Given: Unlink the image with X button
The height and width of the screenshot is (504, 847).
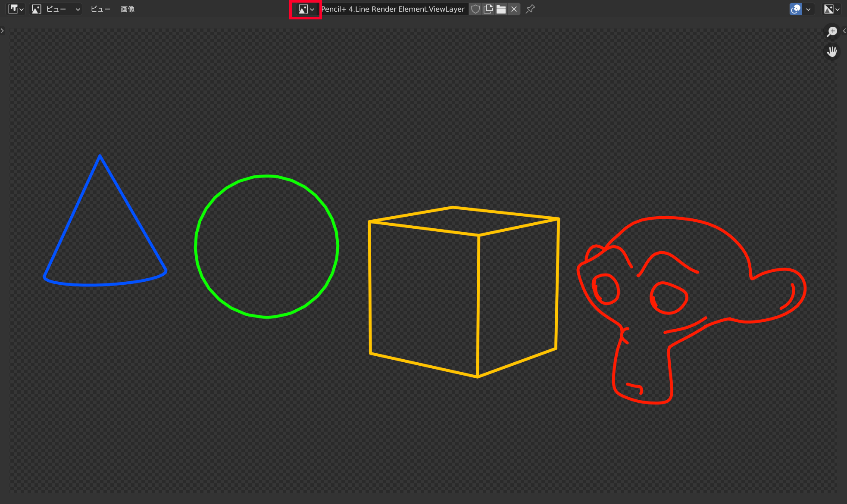Looking at the screenshot, I should pyautogui.click(x=514, y=9).
